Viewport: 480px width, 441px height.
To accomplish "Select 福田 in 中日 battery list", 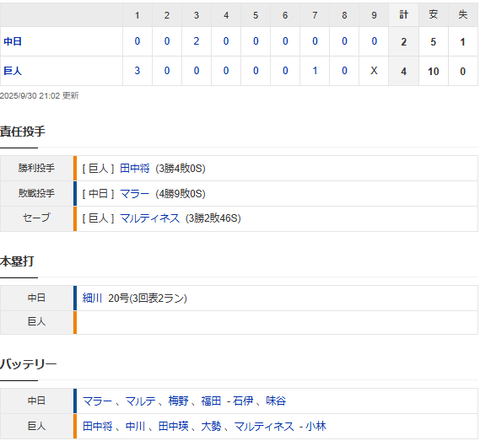I will [211, 401].
